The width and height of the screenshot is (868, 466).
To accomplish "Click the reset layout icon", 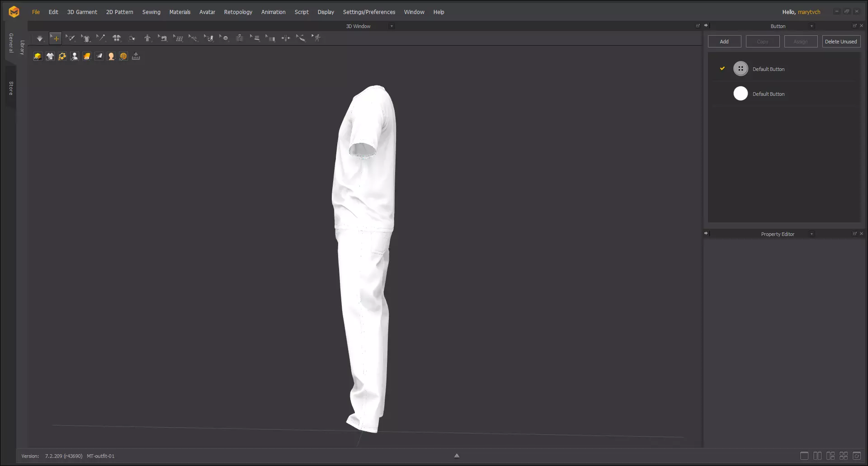I will tap(857, 456).
